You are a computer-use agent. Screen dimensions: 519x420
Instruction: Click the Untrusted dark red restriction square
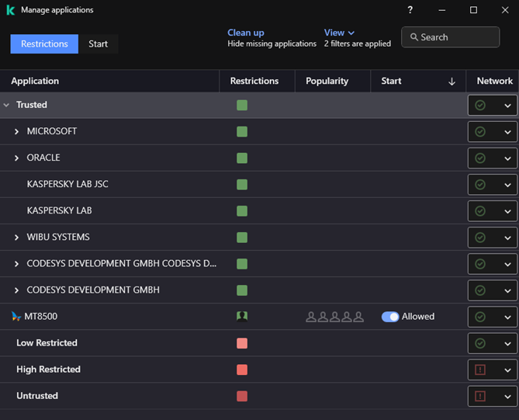coord(242,396)
